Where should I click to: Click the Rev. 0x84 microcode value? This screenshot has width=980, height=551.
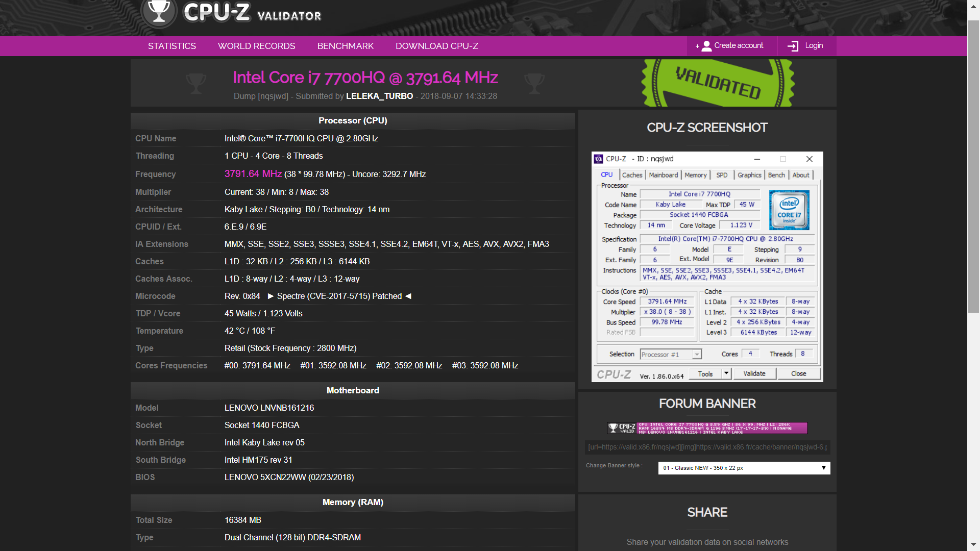click(242, 296)
